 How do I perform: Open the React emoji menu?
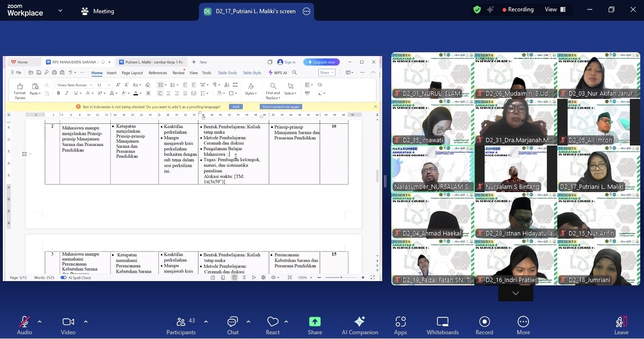(x=272, y=325)
